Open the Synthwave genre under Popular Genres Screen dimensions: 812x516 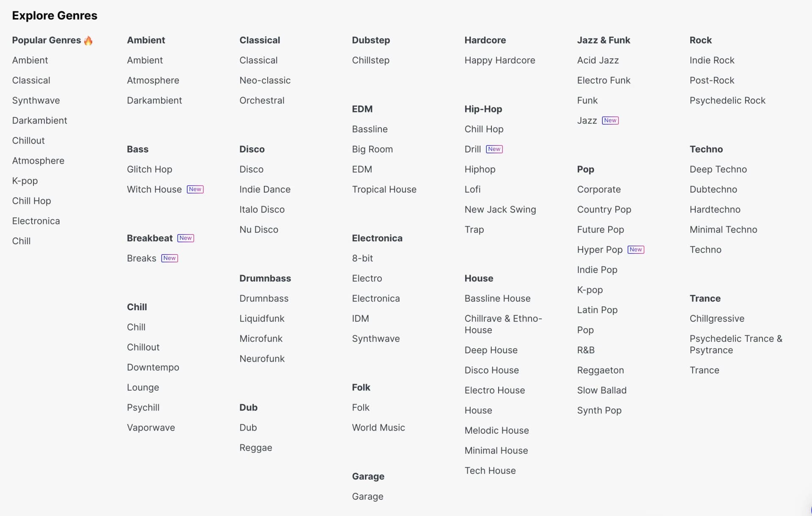[36, 100]
